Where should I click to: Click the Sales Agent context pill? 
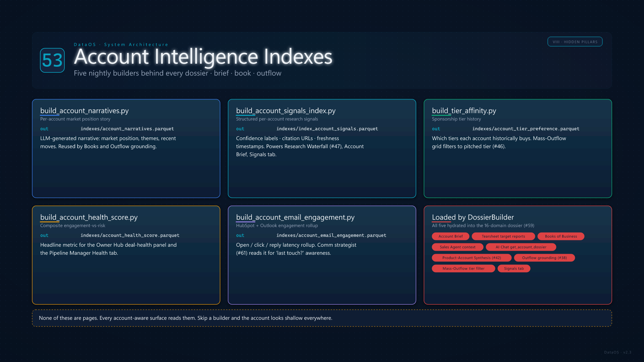(458, 247)
